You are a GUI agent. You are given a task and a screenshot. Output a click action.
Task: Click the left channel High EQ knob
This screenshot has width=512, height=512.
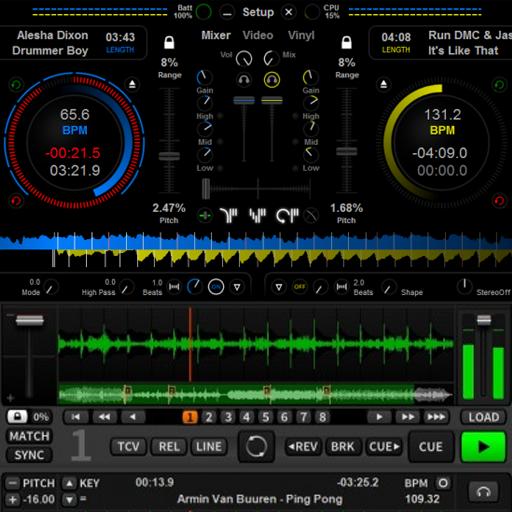tap(204, 103)
